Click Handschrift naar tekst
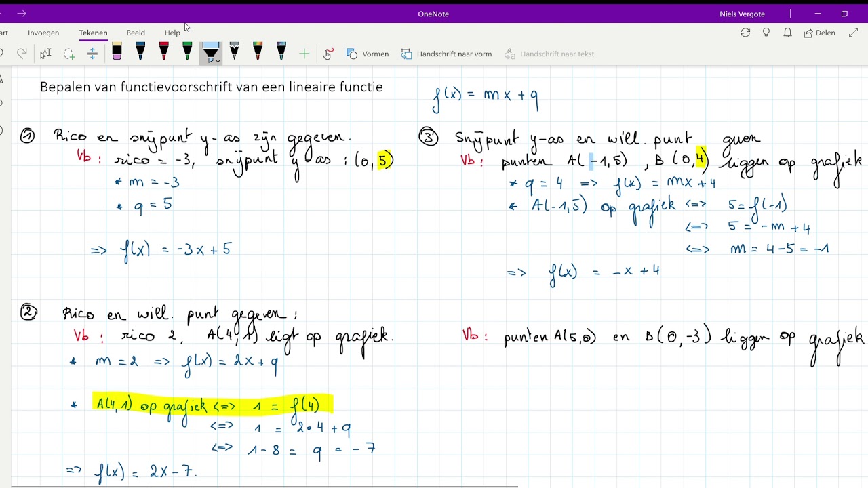This screenshot has width=868, height=488. click(x=549, y=54)
